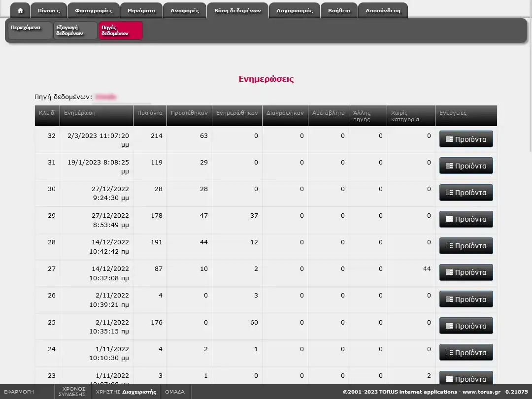This screenshot has width=532, height=399.
Task: Click the Πηγές δεδομένων submenu item
Action: (x=120, y=30)
